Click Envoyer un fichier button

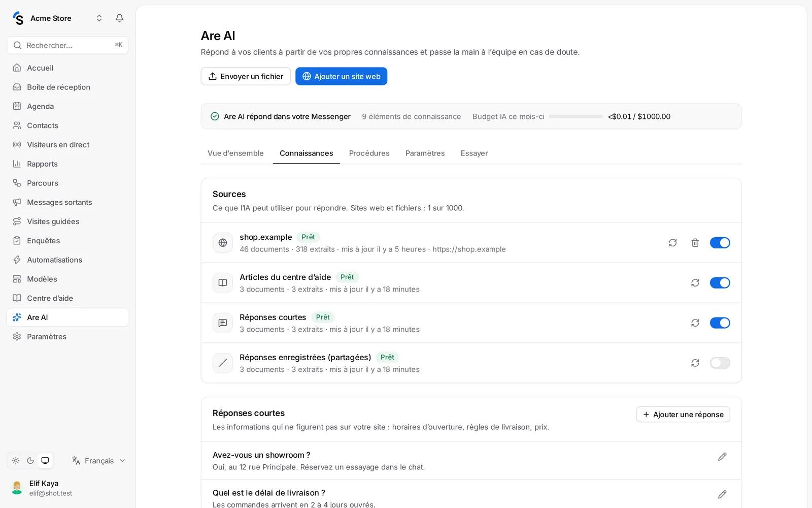tap(246, 76)
